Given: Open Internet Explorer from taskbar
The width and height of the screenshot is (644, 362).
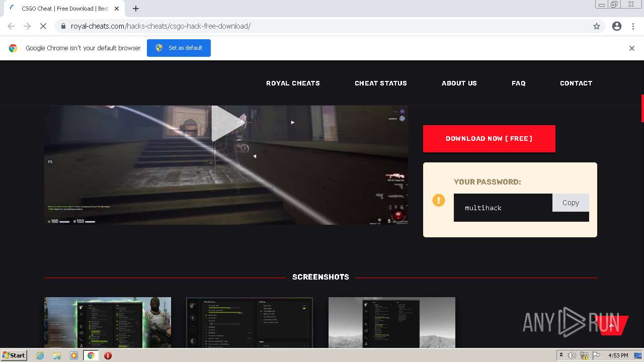Looking at the screenshot, I should point(40,355).
